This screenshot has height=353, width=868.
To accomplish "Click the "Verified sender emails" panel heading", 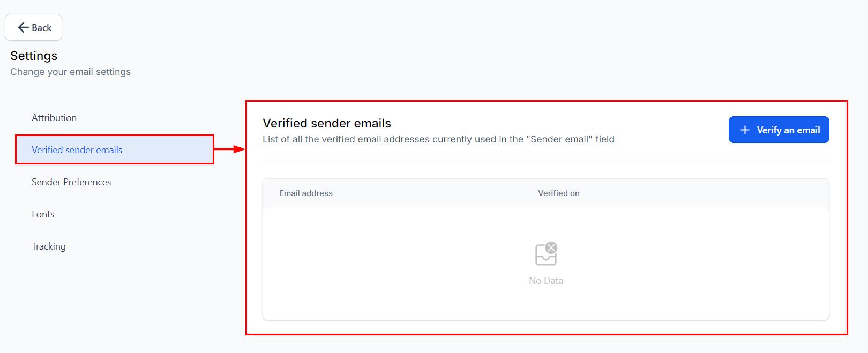I will pyautogui.click(x=327, y=123).
